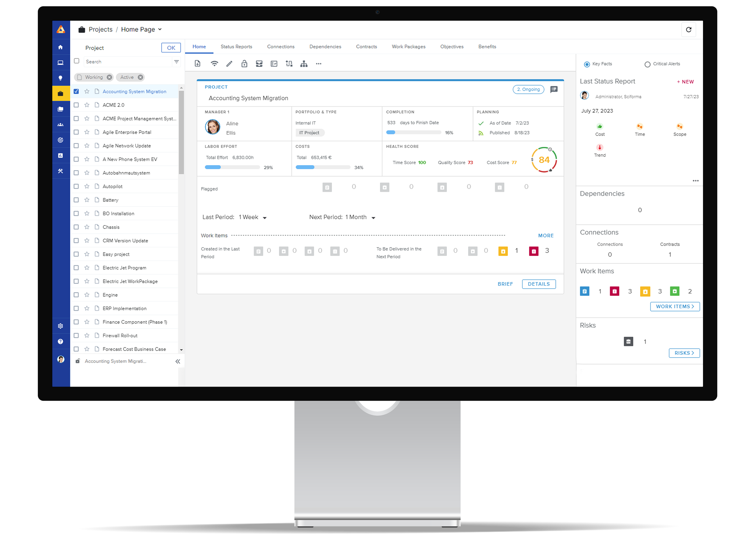Select the Projects briefcase icon in sidebar
This screenshot has width=756, height=538.
[x=61, y=93]
